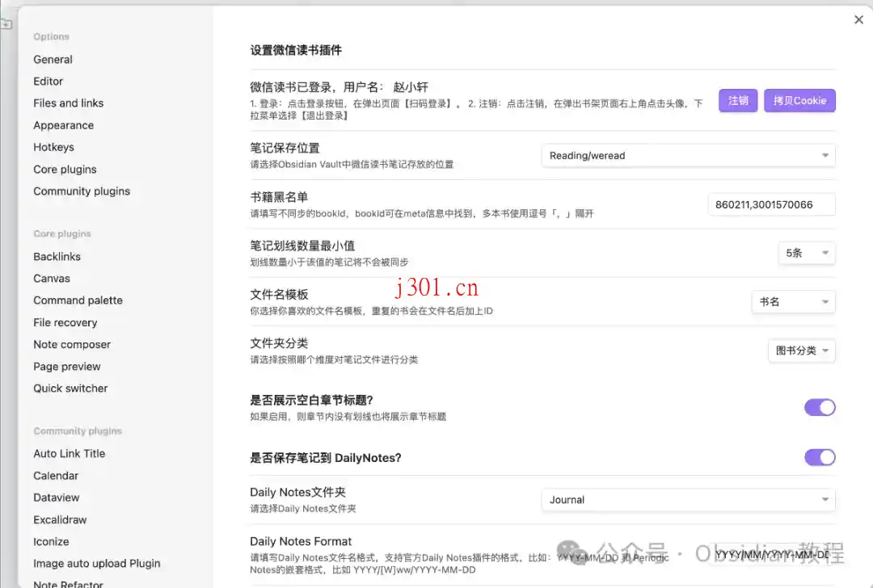Open the 文件夹分类 图书分类 dropdown
The image size is (873, 588).
click(802, 351)
